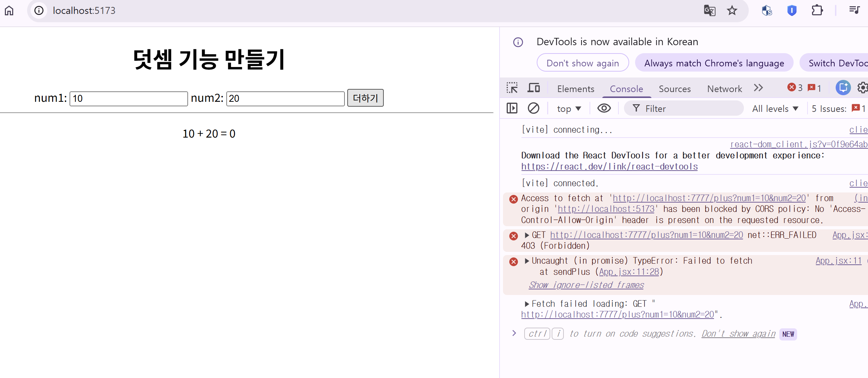Expand the Uncaught TypeError stack trace
The width and height of the screenshot is (868, 378).
[x=527, y=261]
